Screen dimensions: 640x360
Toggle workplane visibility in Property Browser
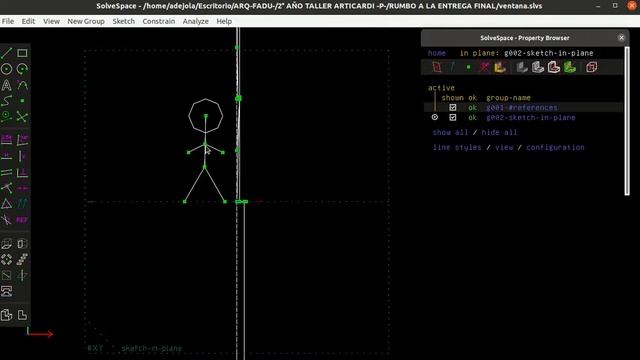click(437, 67)
